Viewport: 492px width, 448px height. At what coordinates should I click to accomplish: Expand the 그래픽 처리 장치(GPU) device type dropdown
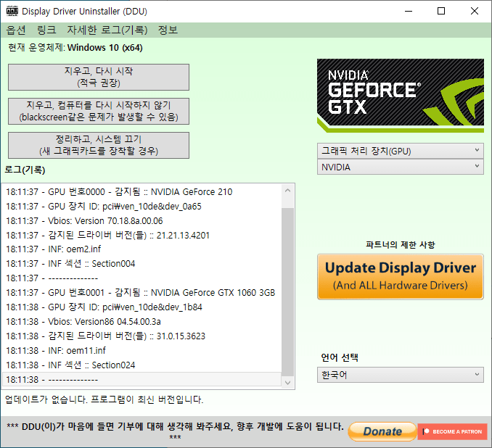tap(401, 151)
